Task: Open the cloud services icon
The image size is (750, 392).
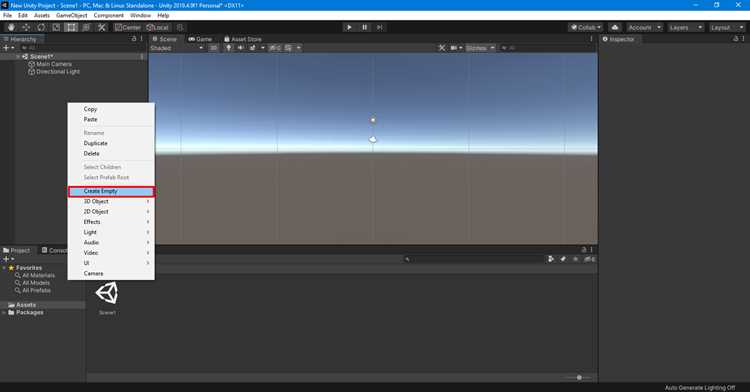Action: 615,27
